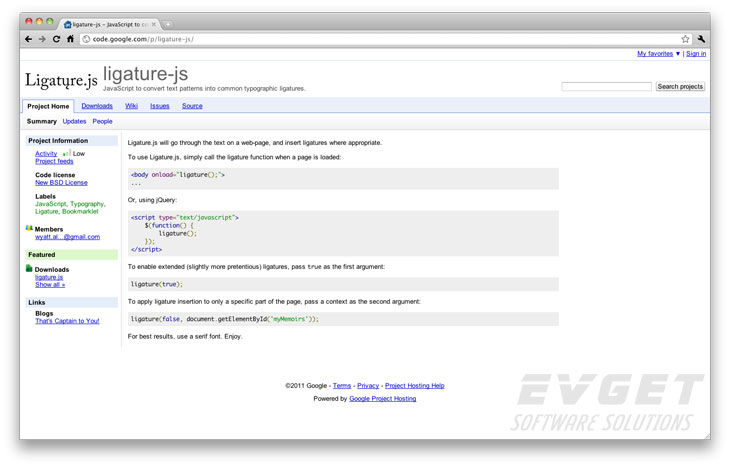Open the browser home page icon
Viewport: 730px width, 467px height.
click(70, 39)
